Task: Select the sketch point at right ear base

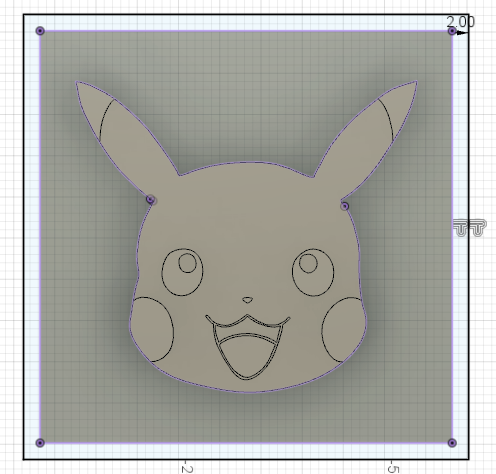Action: pyautogui.click(x=345, y=206)
